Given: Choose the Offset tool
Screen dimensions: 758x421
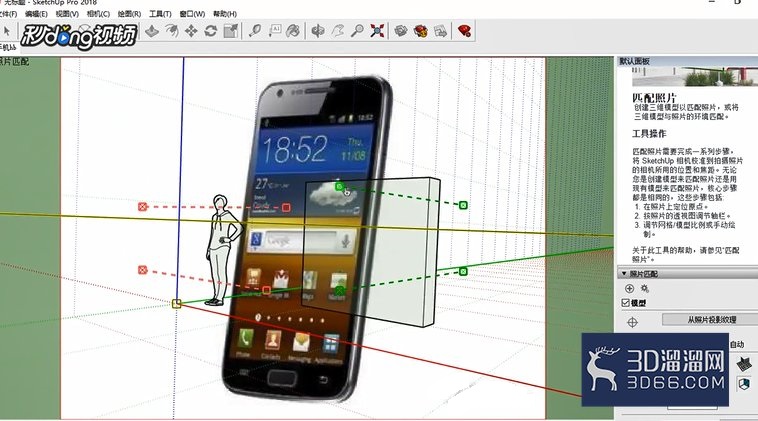Looking at the screenshot, I should pos(172,31).
